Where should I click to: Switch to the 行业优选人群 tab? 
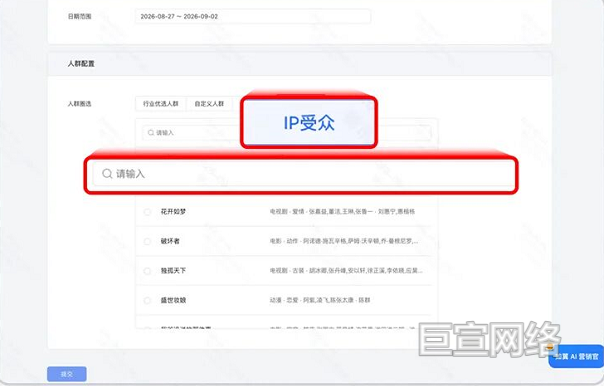[x=161, y=104]
